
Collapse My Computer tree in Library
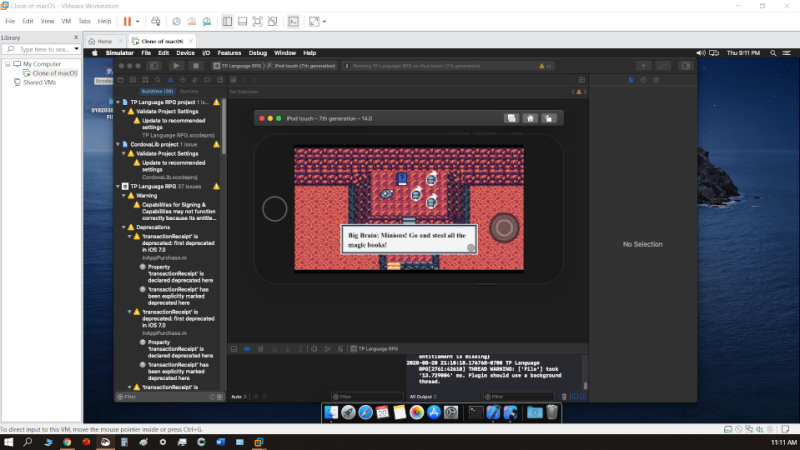point(8,64)
